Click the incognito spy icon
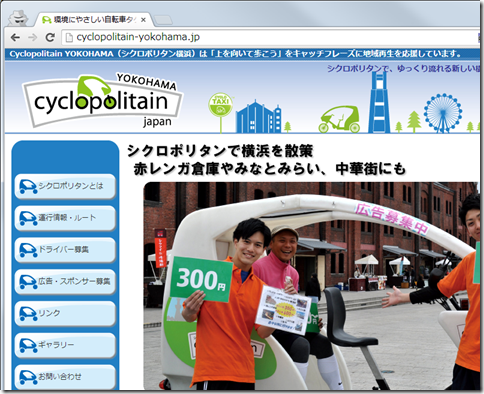The height and width of the screenshot is (394, 484). coord(18,18)
